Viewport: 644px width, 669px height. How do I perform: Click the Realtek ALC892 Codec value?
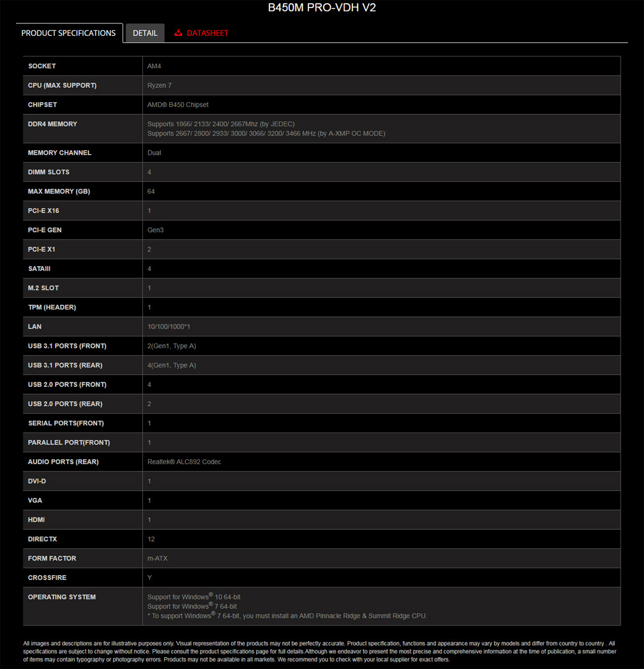point(184,462)
